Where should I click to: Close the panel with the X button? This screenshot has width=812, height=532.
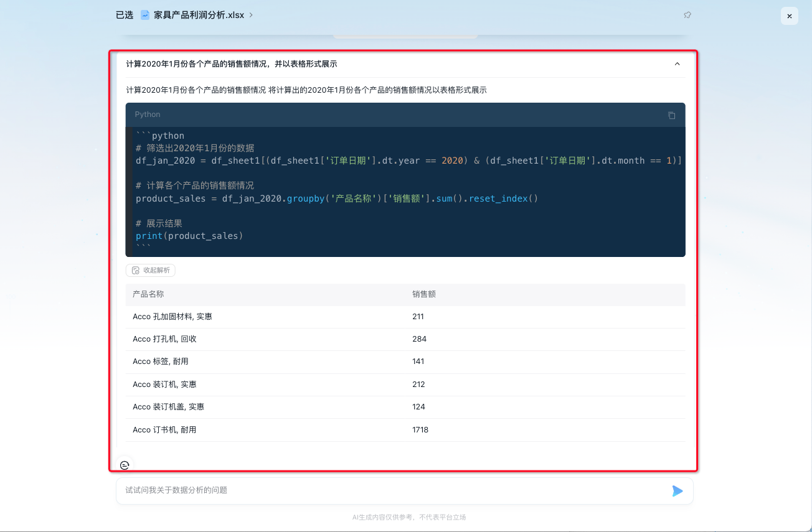790,16
